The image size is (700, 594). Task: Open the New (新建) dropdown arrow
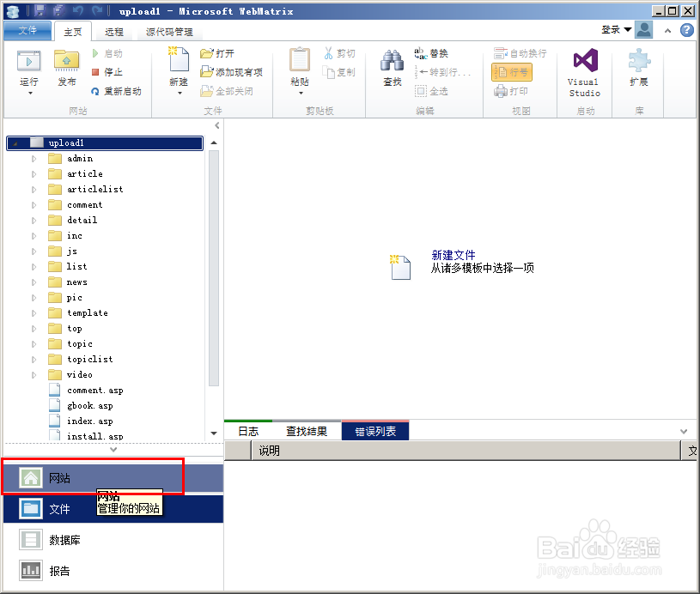click(x=180, y=94)
